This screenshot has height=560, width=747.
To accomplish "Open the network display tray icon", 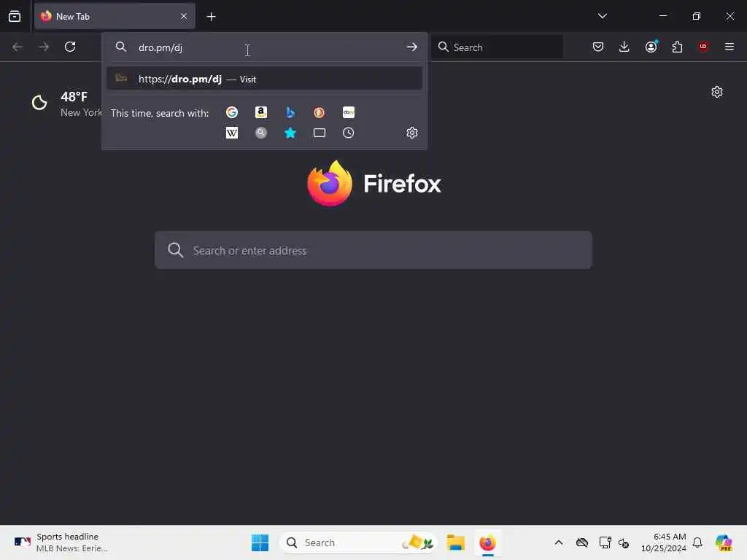I will [605, 542].
